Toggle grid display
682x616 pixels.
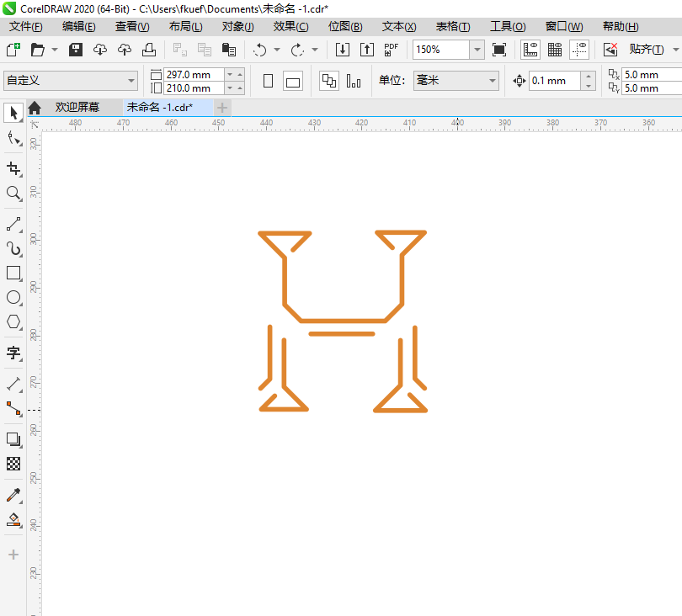click(x=555, y=50)
